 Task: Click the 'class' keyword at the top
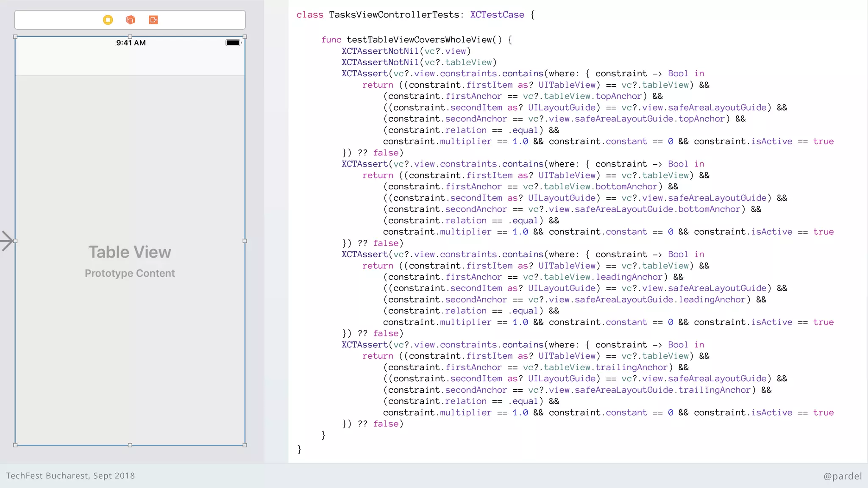pyautogui.click(x=310, y=15)
